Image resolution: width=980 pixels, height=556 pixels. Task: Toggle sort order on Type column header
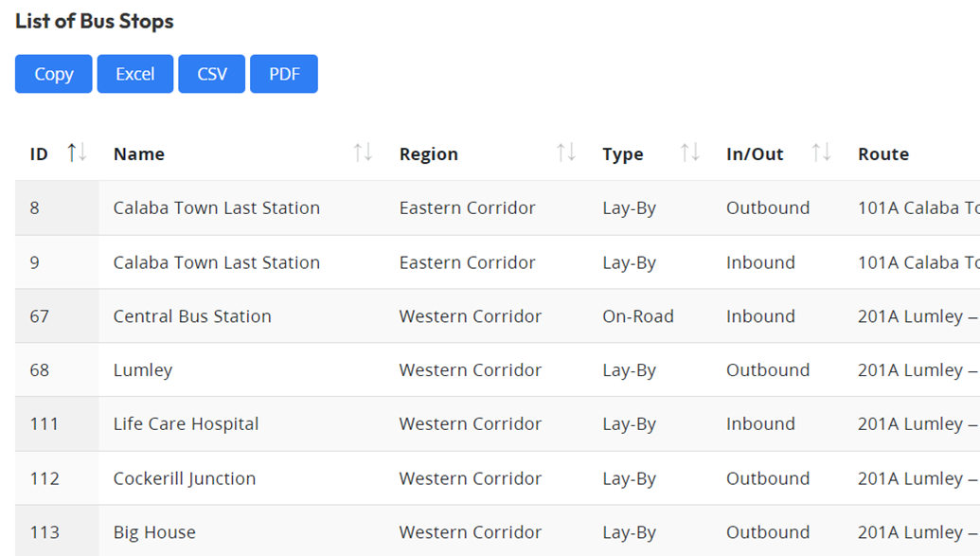click(623, 153)
